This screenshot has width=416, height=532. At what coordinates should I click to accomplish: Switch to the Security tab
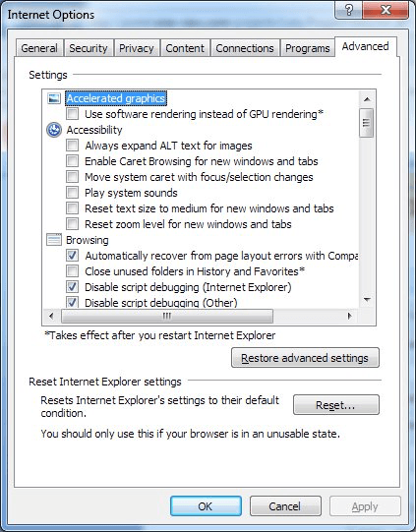pyautogui.click(x=89, y=48)
